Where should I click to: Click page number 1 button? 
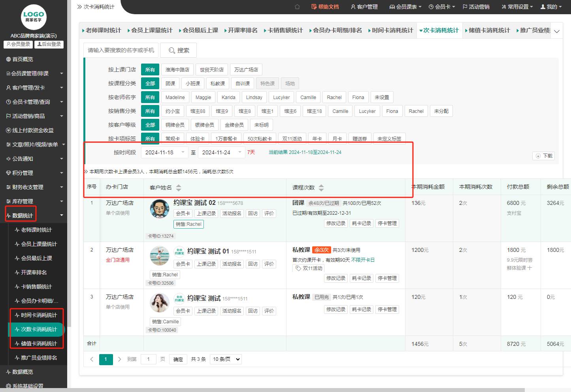[x=106, y=359]
